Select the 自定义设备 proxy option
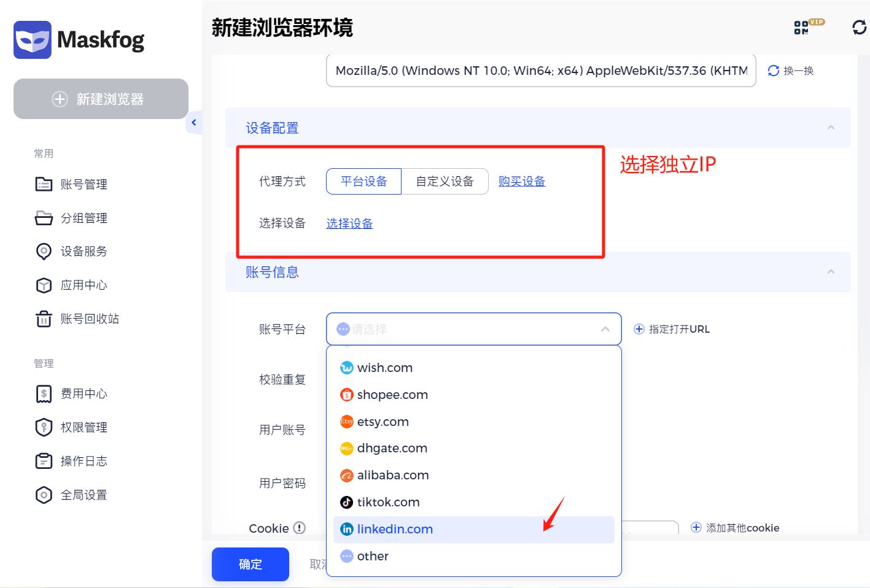Image resolution: width=870 pixels, height=588 pixels. pos(445,181)
